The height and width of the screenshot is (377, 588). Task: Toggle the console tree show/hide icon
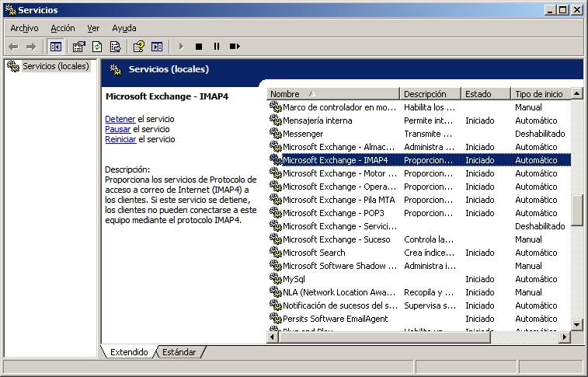[56, 47]
